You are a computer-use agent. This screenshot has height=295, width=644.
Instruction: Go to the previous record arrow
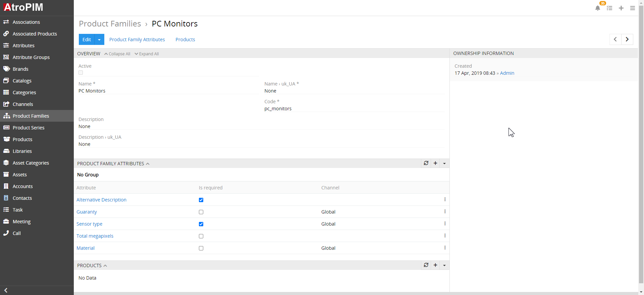[x=615, y=39]
